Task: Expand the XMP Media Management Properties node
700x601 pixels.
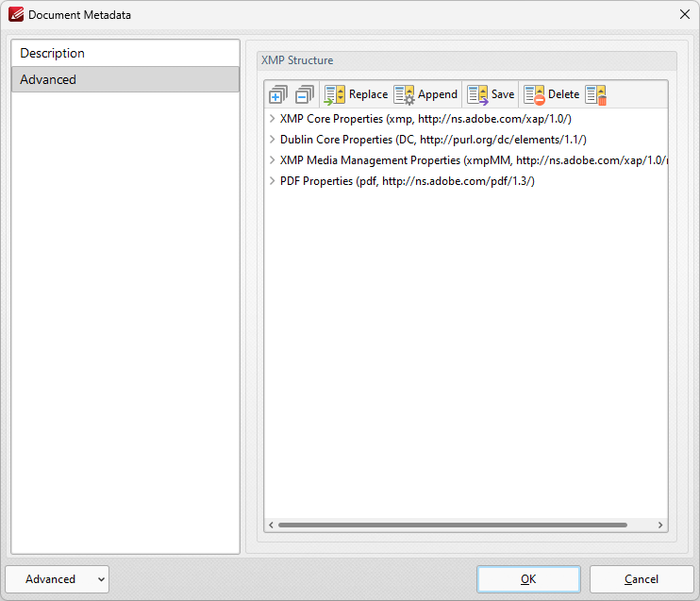Action: [272, 159]
